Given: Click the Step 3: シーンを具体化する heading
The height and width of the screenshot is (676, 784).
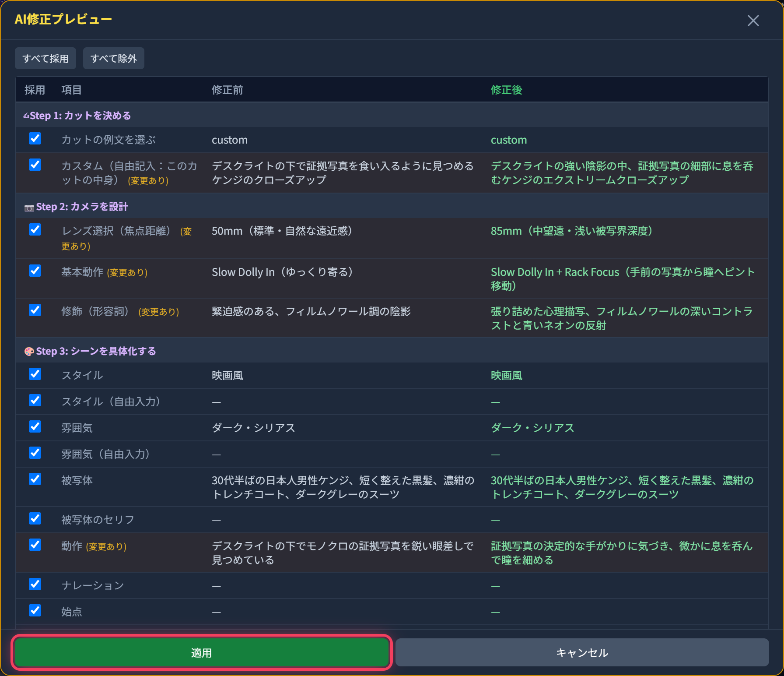Looking at the screenshot, I should click(x=96, y=351).
